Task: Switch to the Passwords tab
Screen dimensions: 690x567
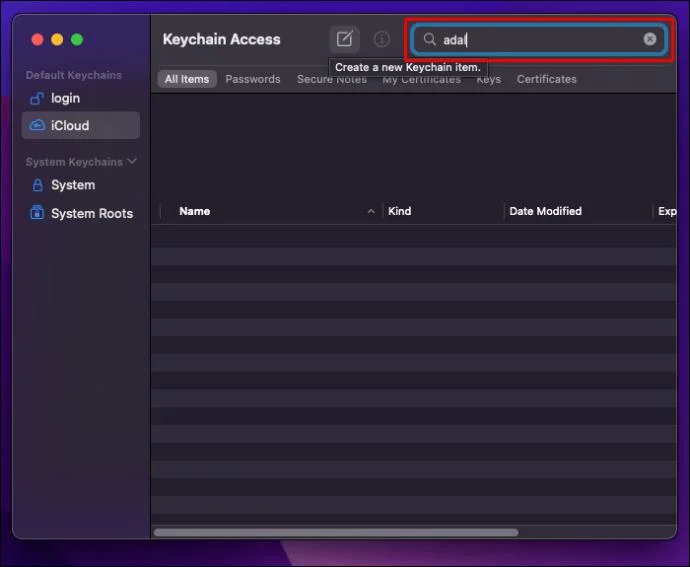Action: point(253,79)
